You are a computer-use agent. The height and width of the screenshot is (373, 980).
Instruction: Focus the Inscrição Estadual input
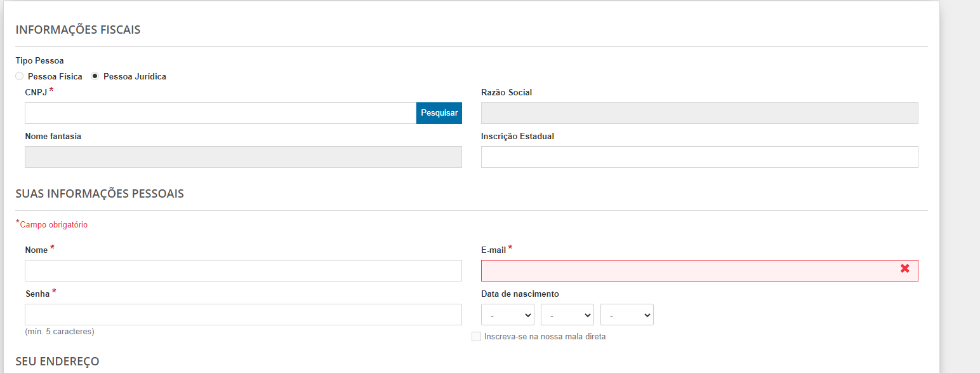click(699, 157)
